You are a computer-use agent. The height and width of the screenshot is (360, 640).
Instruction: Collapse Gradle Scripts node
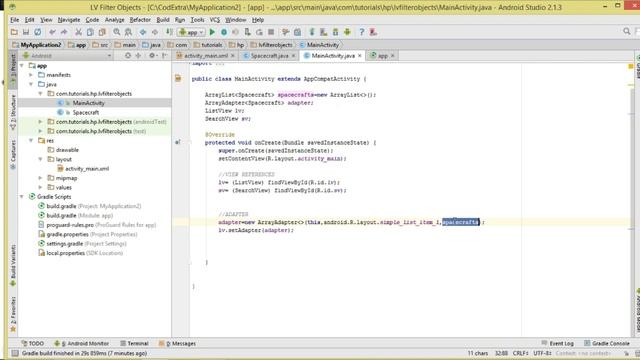(22, 197)
